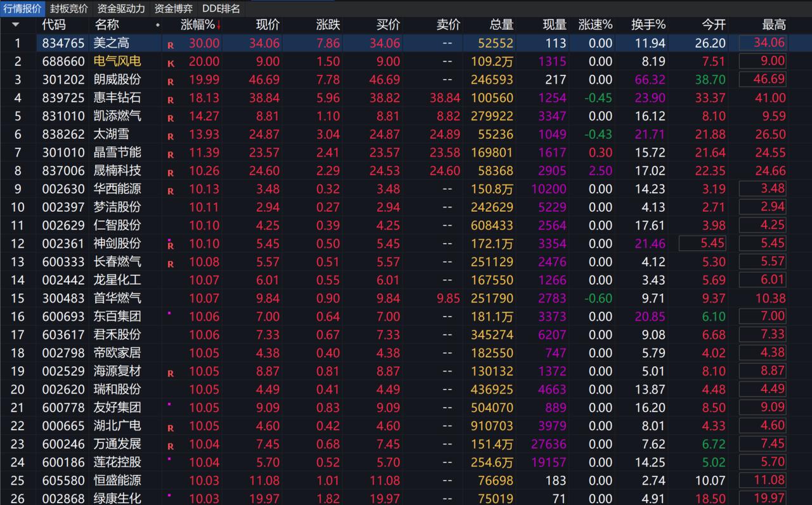Click total volume 109.2万 for 电气风电

(x=492, y=62)
